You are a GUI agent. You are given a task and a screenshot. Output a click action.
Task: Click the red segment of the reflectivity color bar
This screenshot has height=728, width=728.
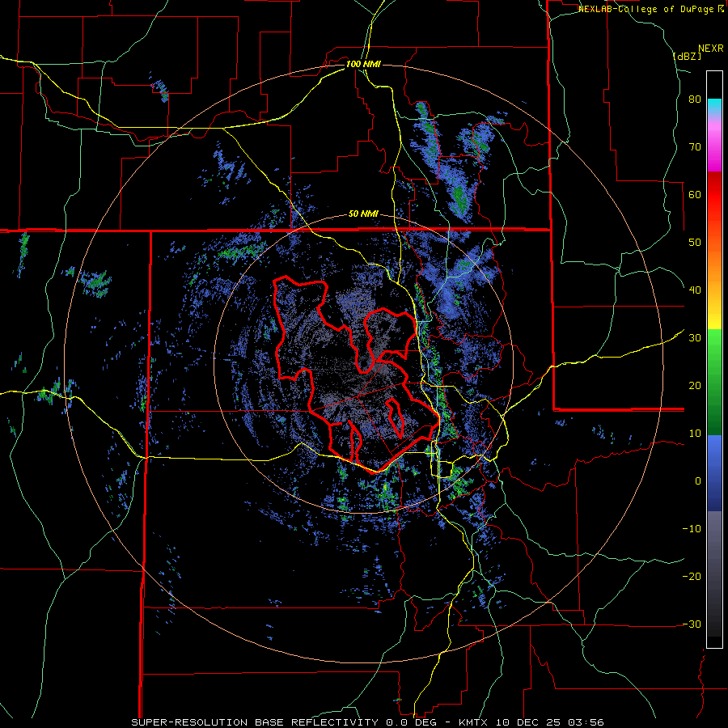714,196
